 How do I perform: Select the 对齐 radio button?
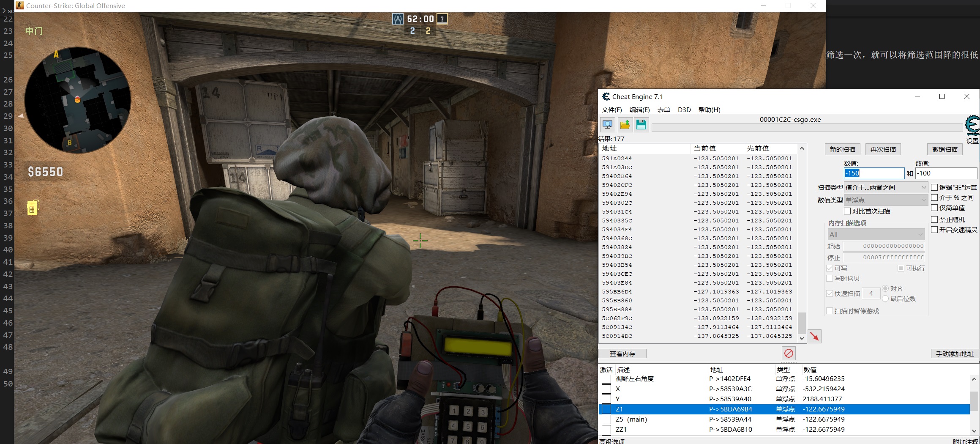(885, 288)
